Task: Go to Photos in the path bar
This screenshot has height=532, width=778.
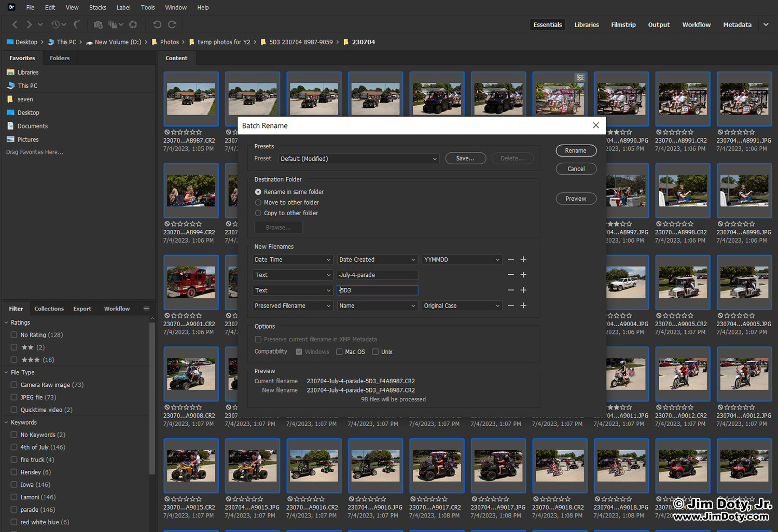Action: pos(169,42)
